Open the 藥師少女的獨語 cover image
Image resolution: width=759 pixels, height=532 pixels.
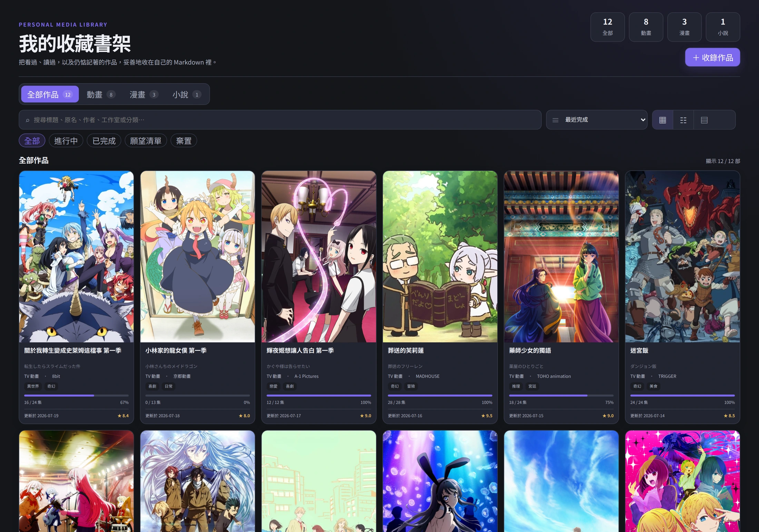pos(561,257)
